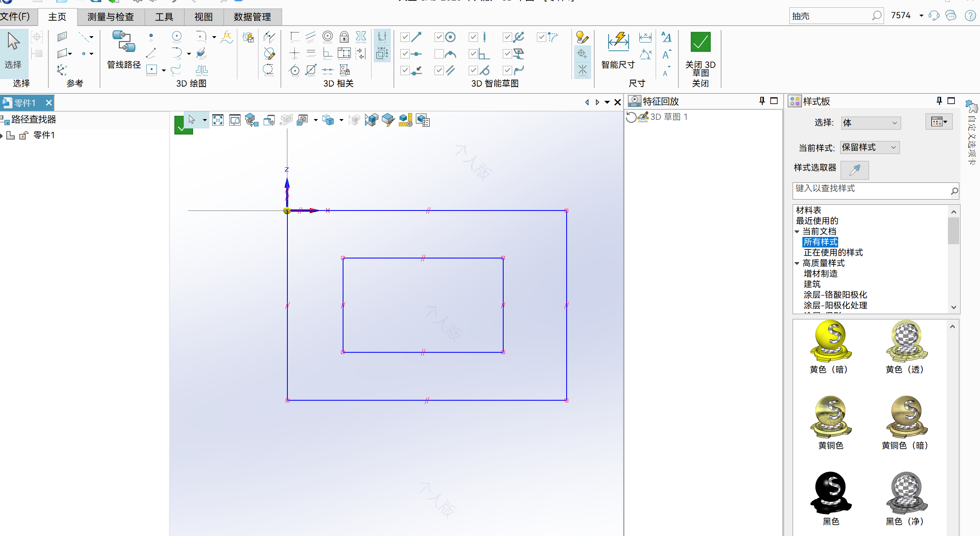
Task: Click the lock constraint icon
Action: (344, 37)
